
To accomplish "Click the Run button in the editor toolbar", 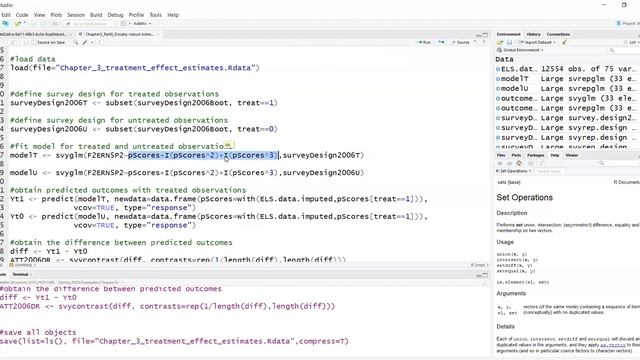I will (424, 42).
